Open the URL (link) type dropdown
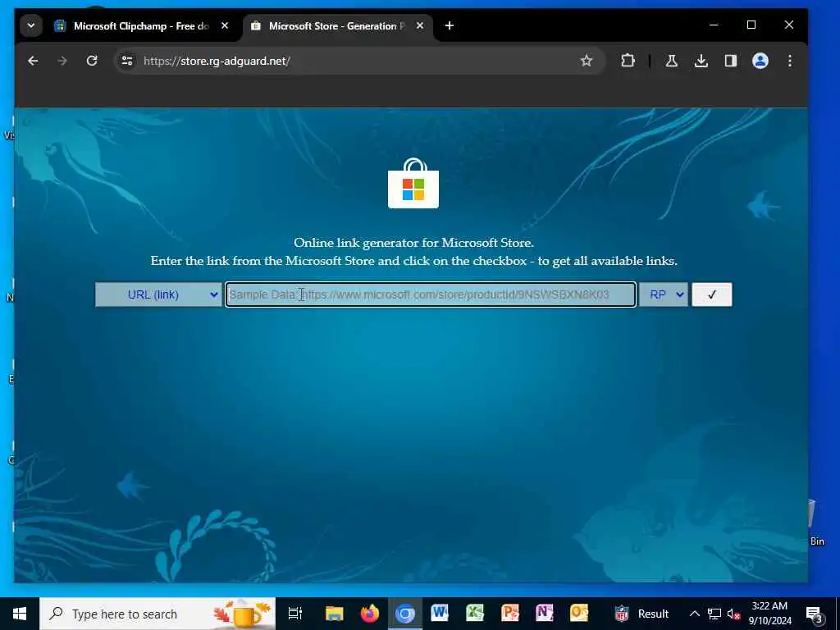 point(158,294)
